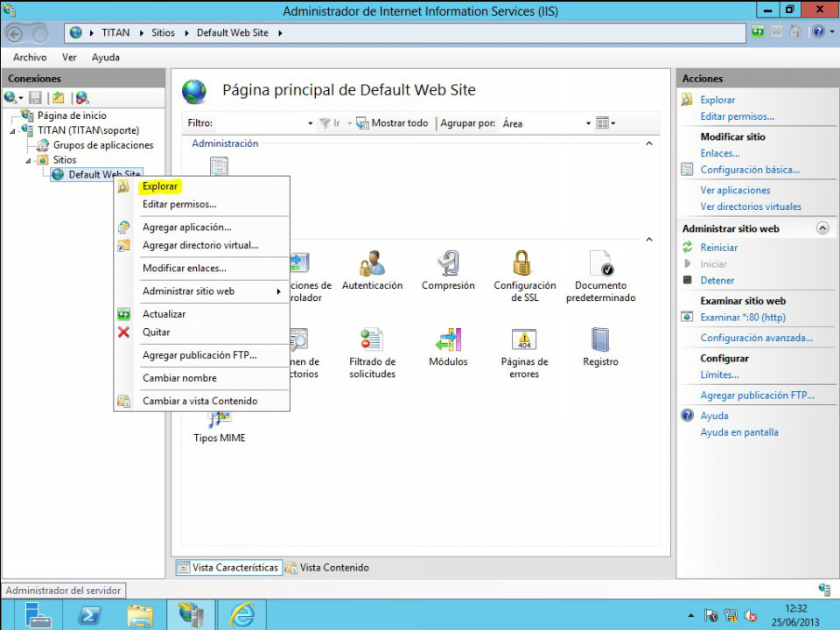Open Configuración de SSL feature
840x630 pixels.
pyautogui.click(x=524, y=276)
